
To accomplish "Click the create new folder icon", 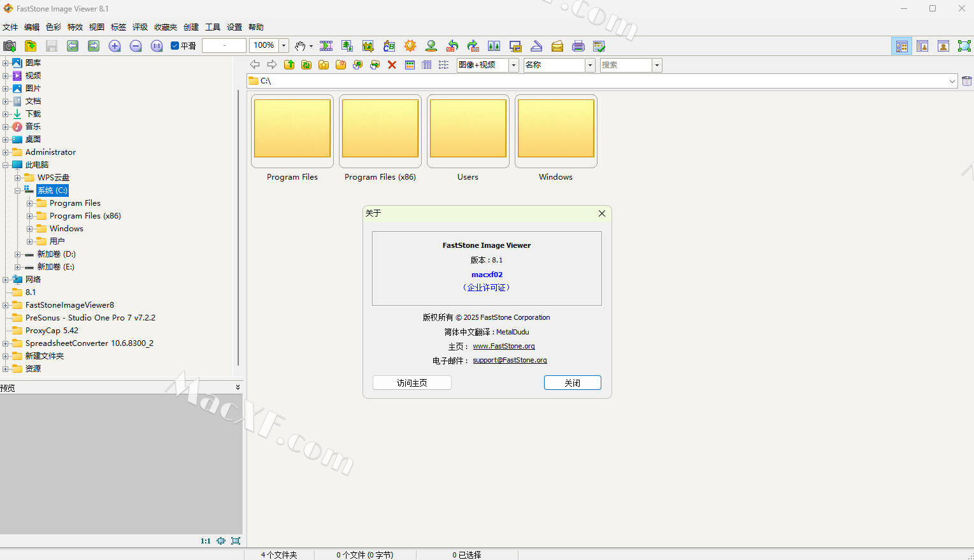I will coord(341,65).
